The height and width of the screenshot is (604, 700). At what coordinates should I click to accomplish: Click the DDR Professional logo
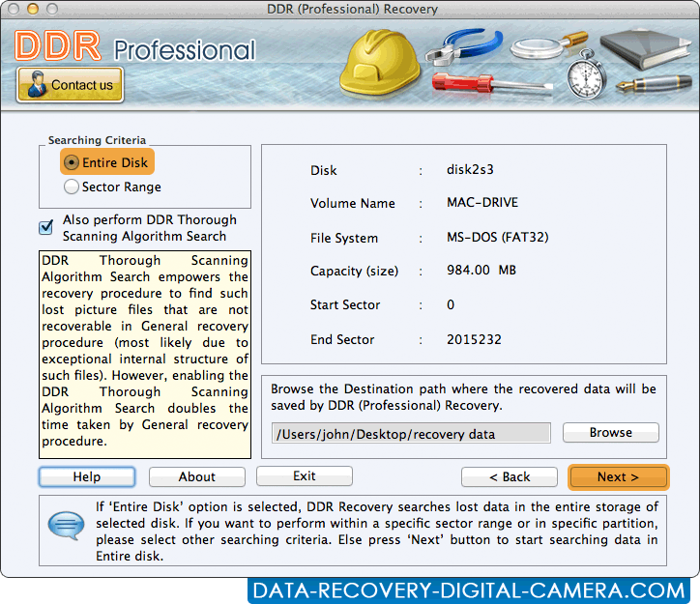[134, 46]
